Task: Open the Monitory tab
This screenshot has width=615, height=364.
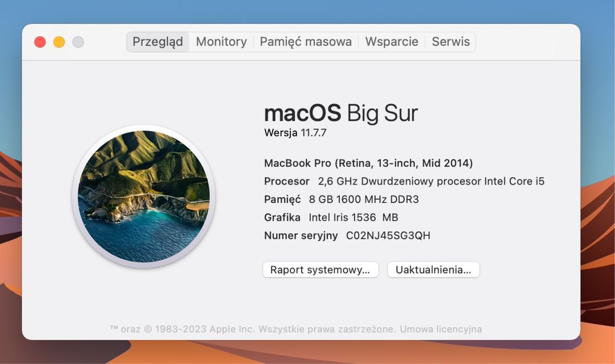Action: [x=221, y=42]
